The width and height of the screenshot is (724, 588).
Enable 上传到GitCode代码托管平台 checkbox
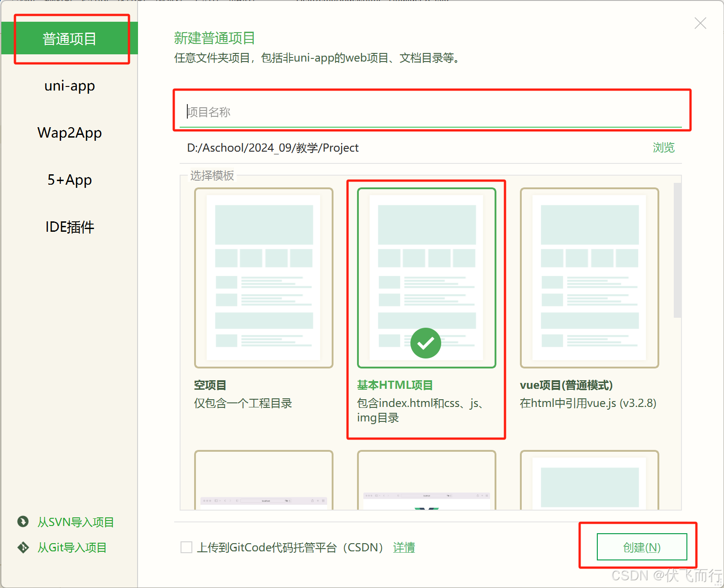(x=186, y=547)
